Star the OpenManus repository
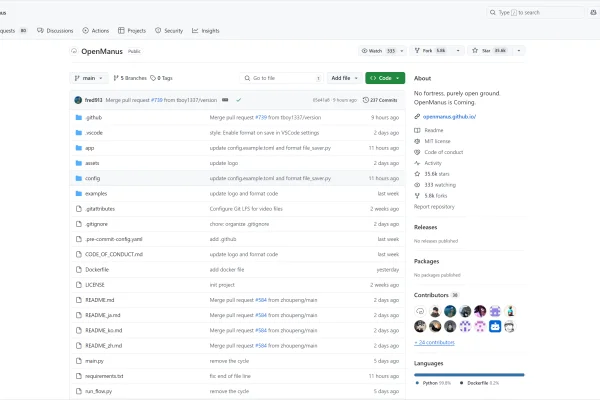Image resolution: width=600 pixels, height=400 pixels. [x=490, y=51]
